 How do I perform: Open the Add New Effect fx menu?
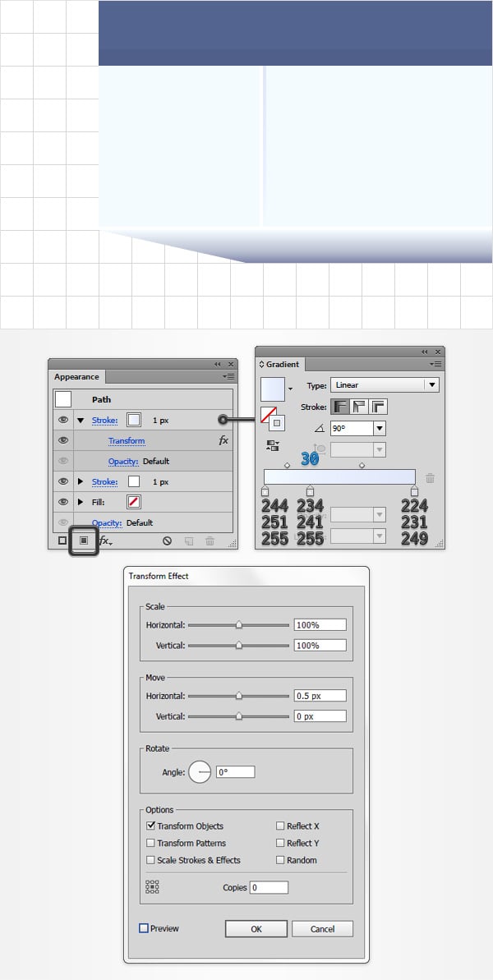(106, 541)
